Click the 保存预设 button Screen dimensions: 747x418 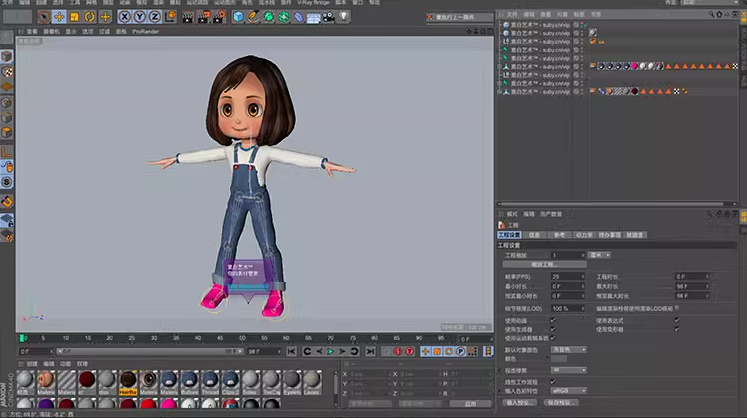(x=560, y=402)
